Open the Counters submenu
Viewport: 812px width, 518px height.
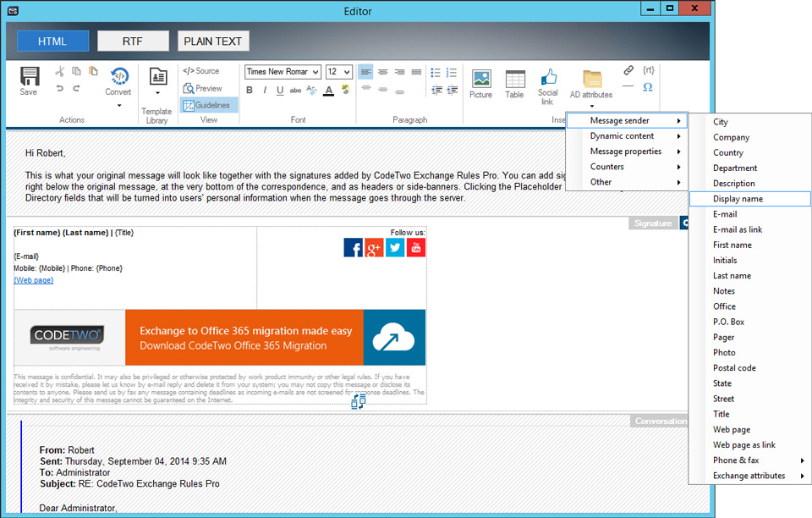click(627, 167)
